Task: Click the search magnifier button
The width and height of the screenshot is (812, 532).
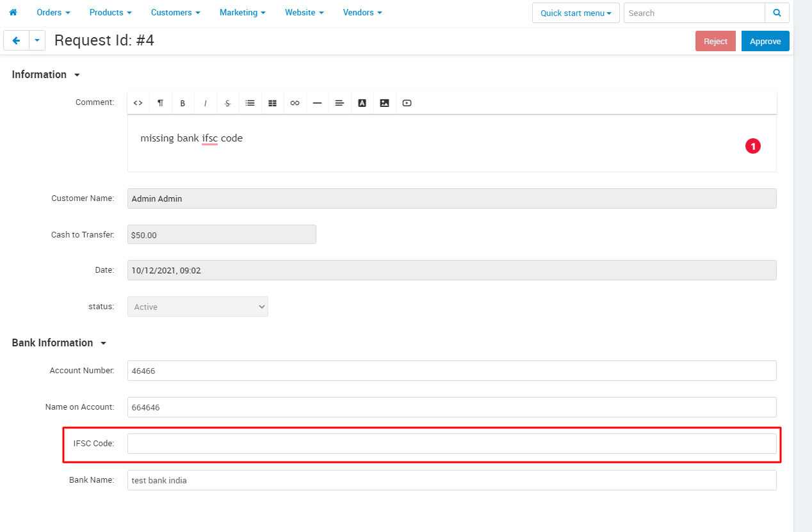Action: click(777, 13)
